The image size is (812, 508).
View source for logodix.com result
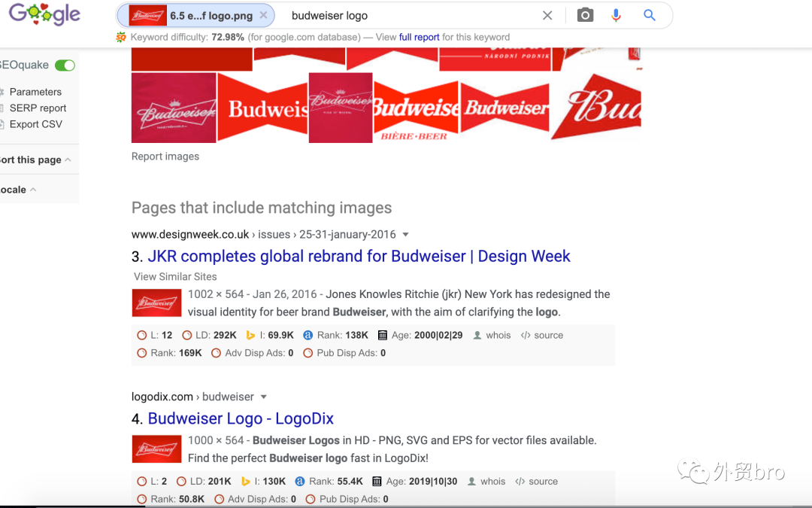click(537, 481)
